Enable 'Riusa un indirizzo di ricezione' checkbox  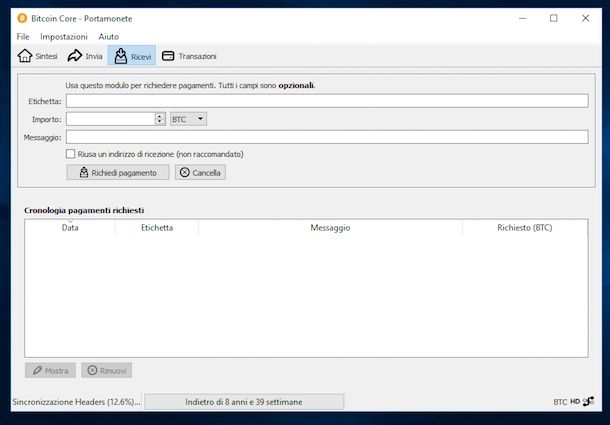(x=71, y=154)
